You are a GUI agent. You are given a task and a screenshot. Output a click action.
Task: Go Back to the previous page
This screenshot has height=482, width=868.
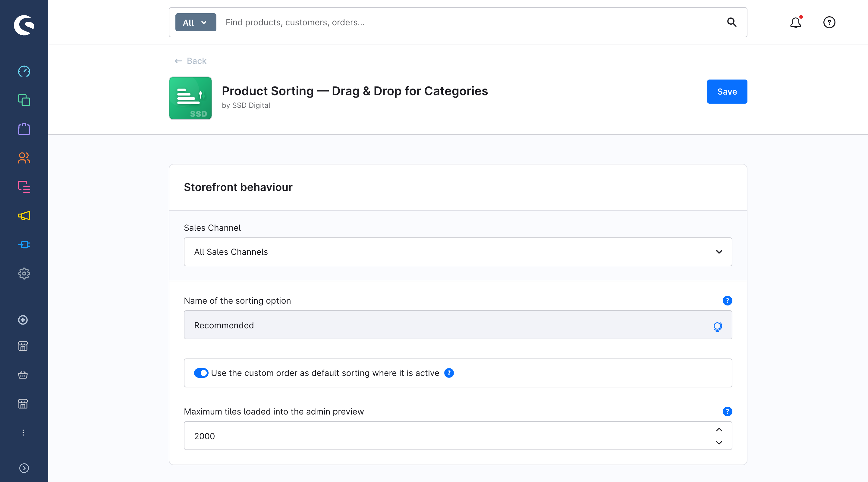(x=190, y=61)
